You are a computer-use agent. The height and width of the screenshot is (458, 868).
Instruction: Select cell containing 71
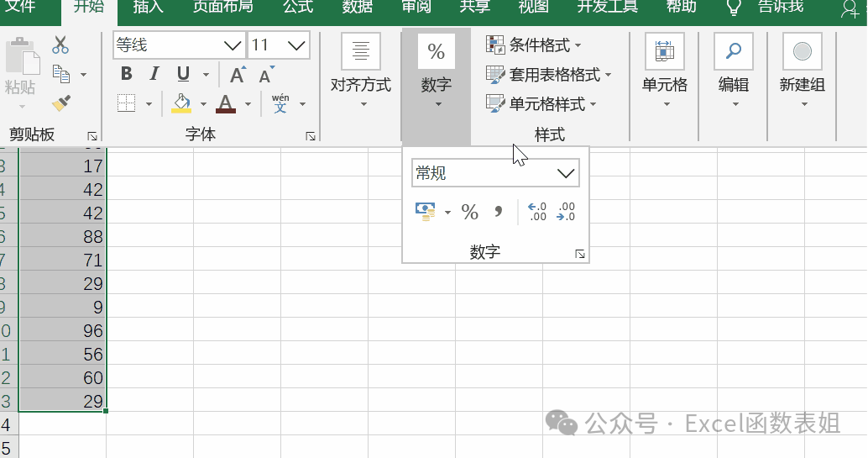[63, 260]
